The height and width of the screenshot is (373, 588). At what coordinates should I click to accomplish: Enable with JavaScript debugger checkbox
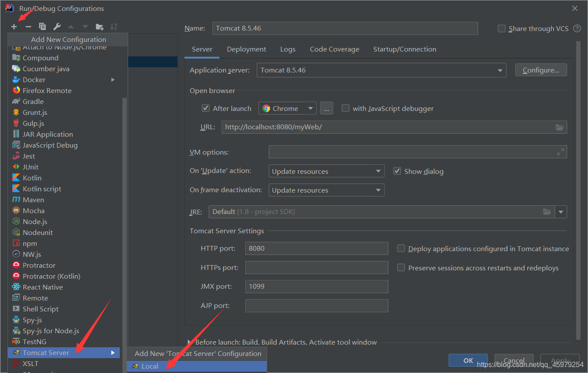(x=345, y=108)
